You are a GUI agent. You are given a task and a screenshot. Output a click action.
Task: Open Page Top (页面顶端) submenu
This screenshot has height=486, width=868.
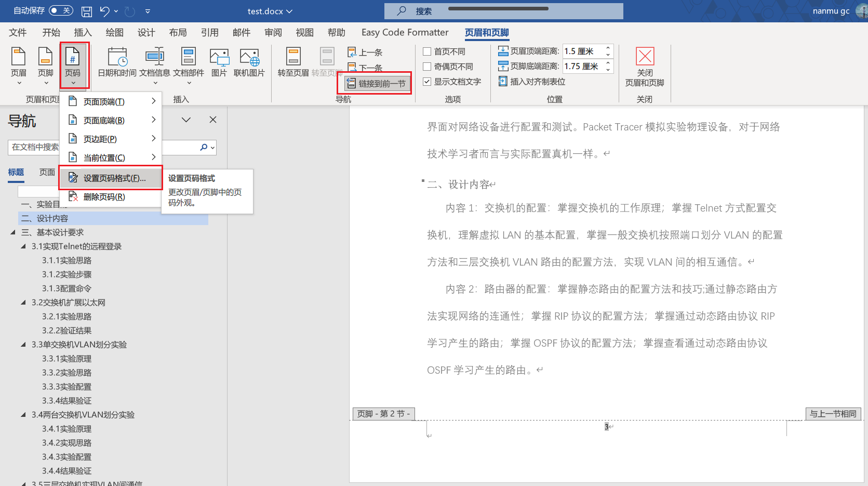111,101
